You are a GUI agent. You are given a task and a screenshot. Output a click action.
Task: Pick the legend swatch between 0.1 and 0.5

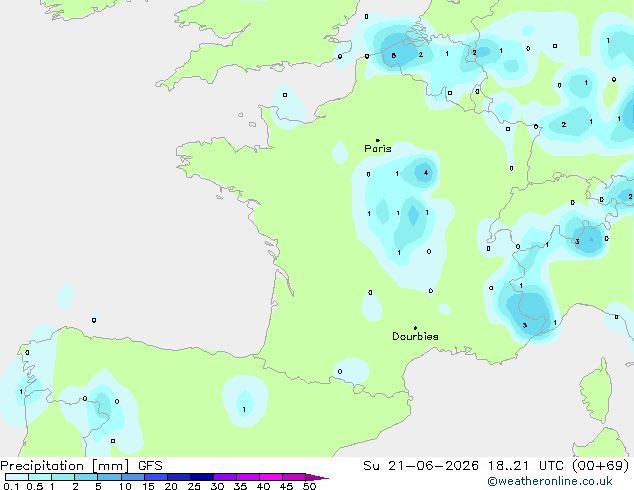pyautogui.click(x=17, y=477)
